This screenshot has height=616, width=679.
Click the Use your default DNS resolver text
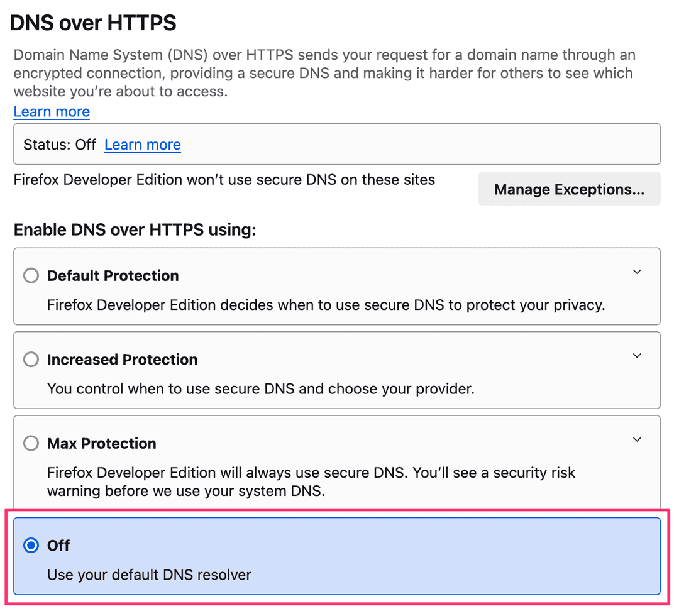pos(149,574)
